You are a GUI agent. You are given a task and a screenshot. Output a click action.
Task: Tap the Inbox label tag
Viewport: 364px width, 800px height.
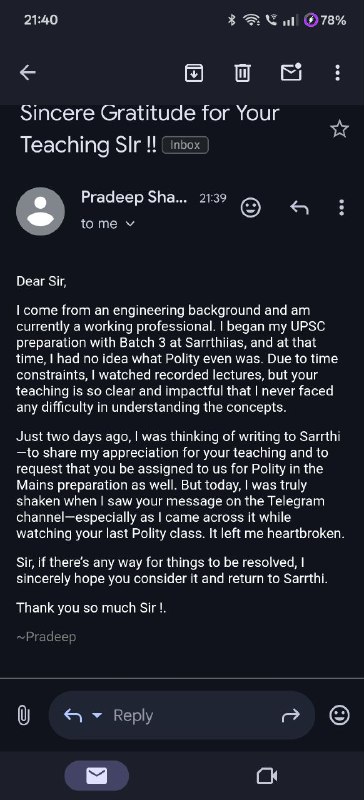[185, 145]
